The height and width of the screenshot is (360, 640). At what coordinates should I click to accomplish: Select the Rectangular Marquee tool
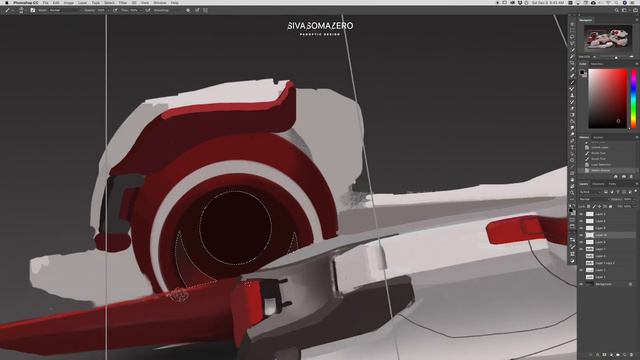point(572,30)
